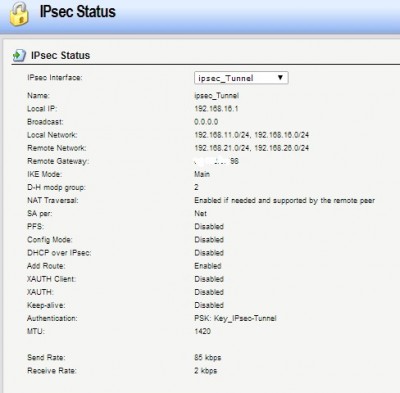
Task: Click the IPsec Interface label
Action: (x=55, y=78)
